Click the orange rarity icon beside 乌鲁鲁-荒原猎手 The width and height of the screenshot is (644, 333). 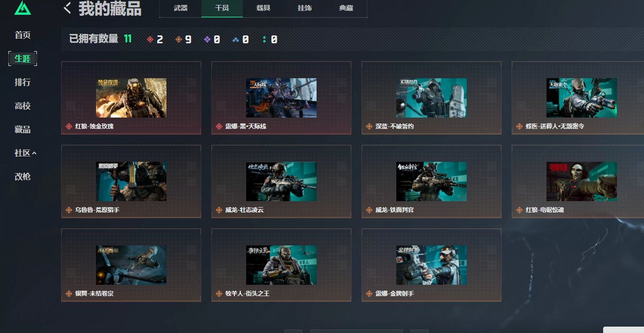(69, 210)
